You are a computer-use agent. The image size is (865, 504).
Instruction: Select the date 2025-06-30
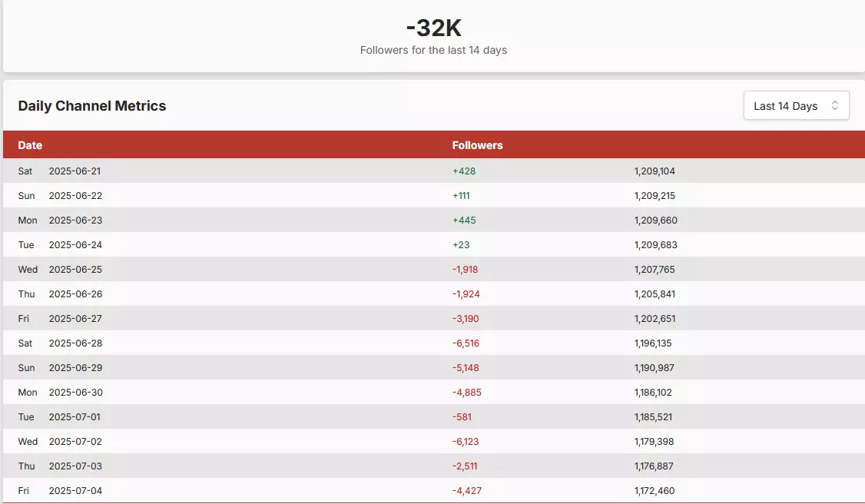[x=75, y=393]
